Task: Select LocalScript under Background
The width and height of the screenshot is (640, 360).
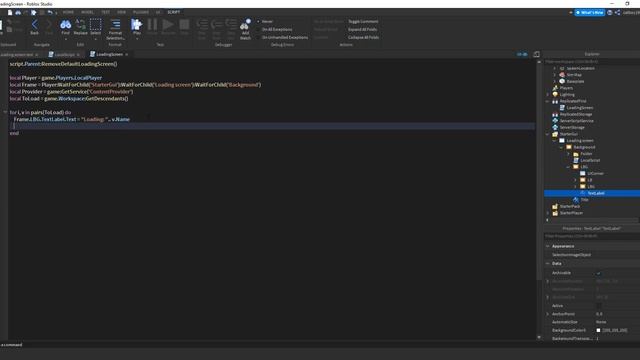Action: (590, 160)
